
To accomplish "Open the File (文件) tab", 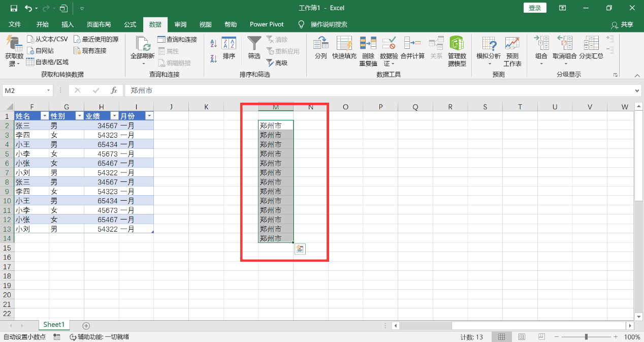I will tap(15, 24).
